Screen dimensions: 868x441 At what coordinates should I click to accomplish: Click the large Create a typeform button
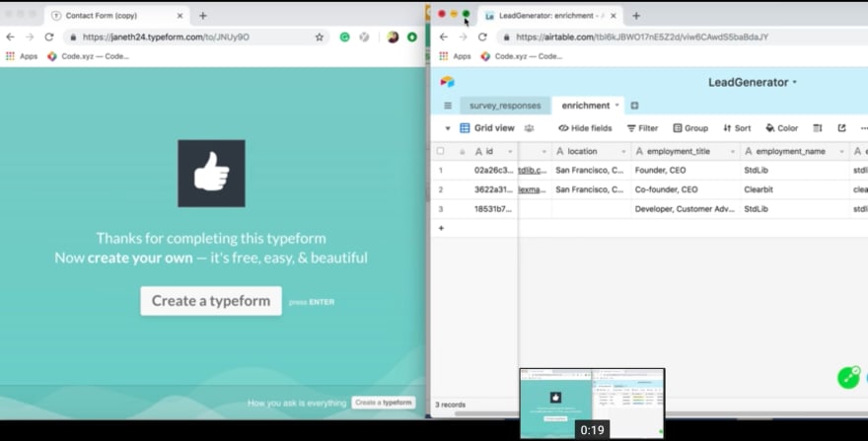pyautogui.click(x=211, y=301)
